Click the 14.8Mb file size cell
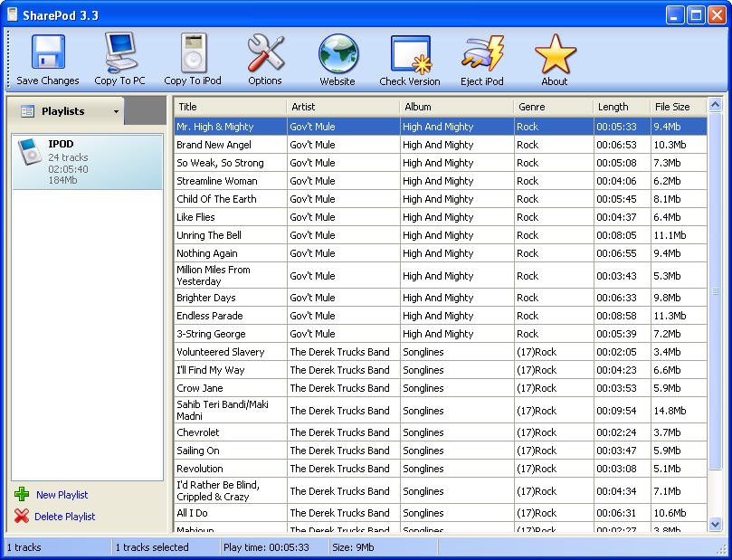The image size is (732, 560). (679, 411)
